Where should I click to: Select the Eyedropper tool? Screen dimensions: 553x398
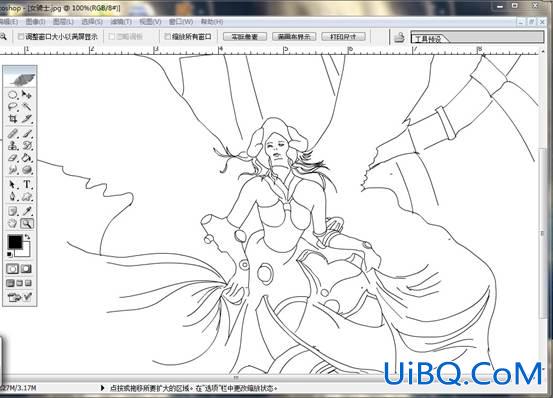coord(26,211)
